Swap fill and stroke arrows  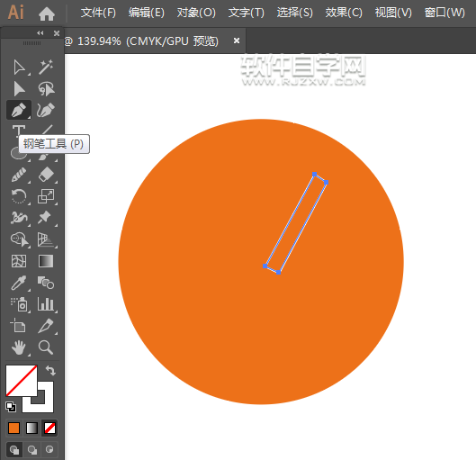pos(50,370)
